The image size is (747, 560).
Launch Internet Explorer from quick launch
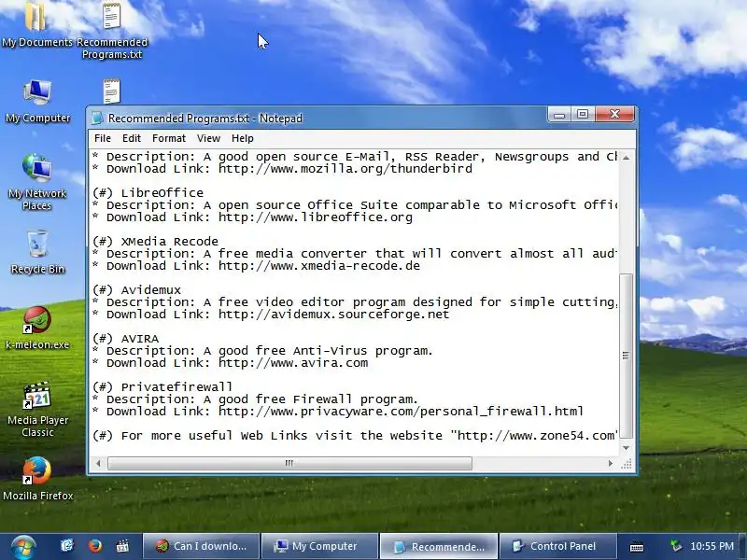(67, 546)
